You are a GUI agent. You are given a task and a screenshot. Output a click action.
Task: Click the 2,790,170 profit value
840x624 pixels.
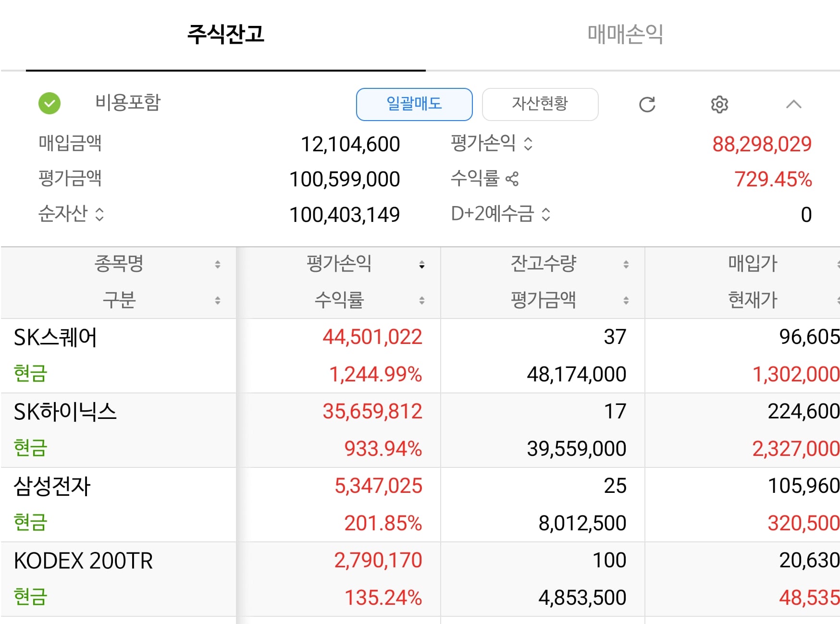tap(378, 560)
